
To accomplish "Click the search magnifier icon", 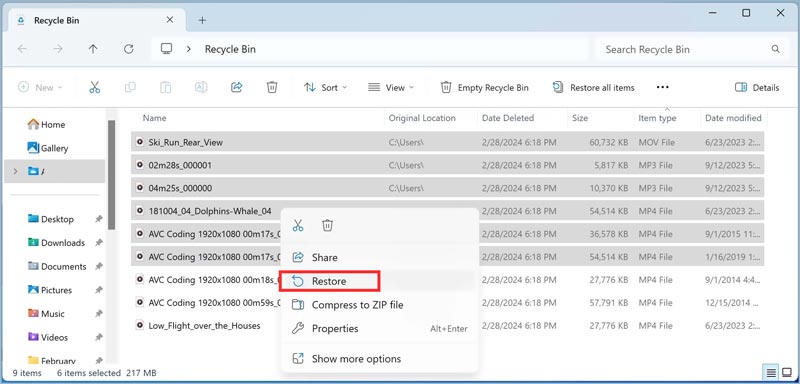I will [x=776, y=49].
